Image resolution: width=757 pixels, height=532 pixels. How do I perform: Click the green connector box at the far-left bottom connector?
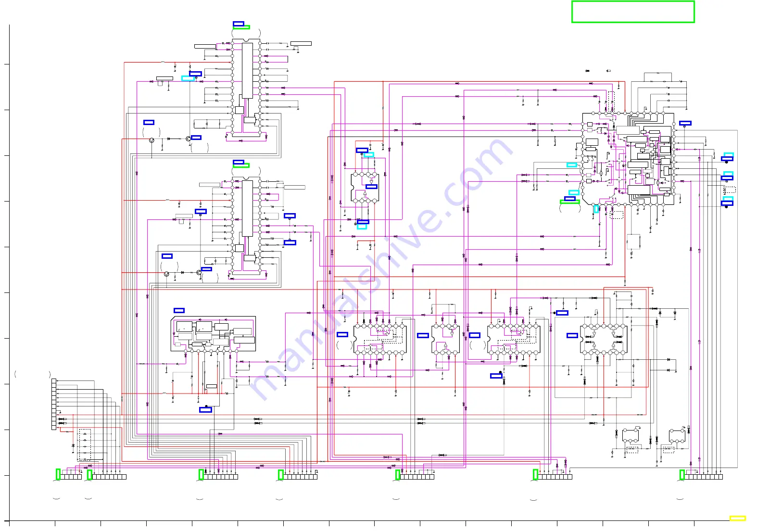point(58,474)
